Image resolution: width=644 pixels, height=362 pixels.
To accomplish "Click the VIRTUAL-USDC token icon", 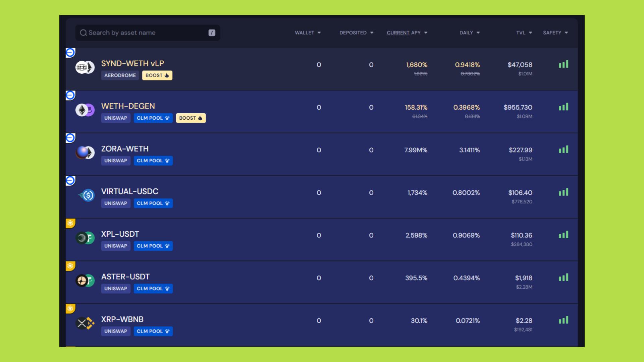I will 87,195.
